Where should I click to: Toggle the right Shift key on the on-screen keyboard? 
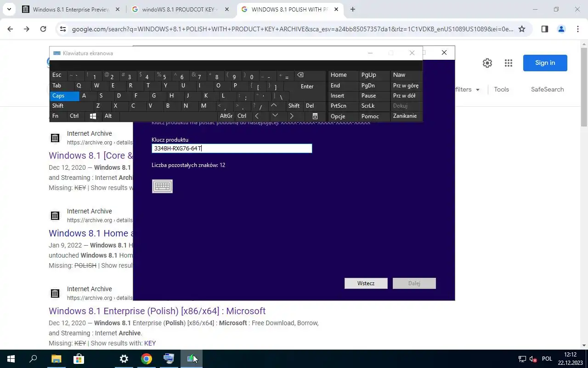tap(294, 106)
